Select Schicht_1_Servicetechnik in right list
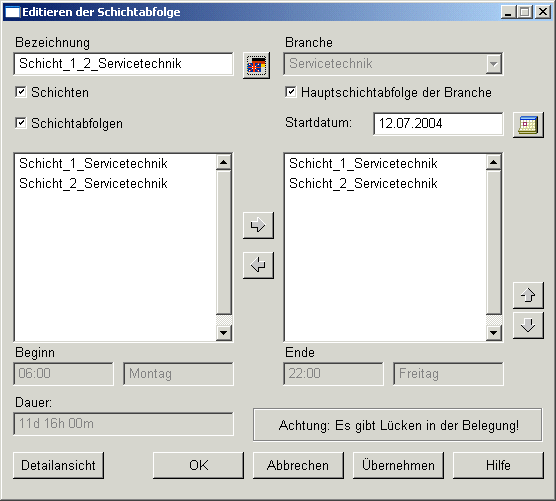This screenshot has width=556, height=501. coord(363,163)
